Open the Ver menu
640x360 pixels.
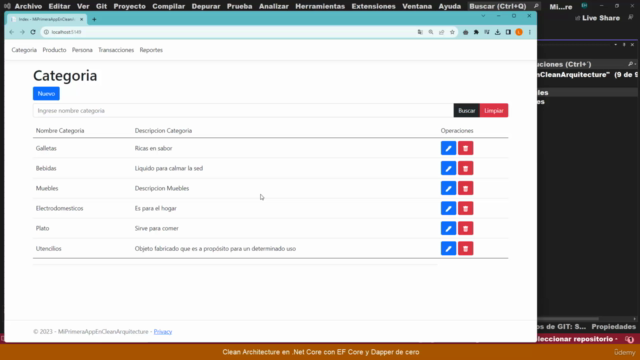(x=83, y=6)
